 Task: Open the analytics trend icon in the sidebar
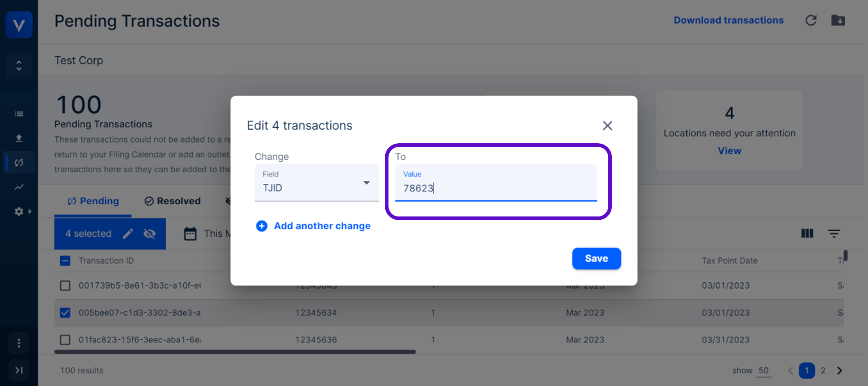pyautogui.click(x=19, y=187)
